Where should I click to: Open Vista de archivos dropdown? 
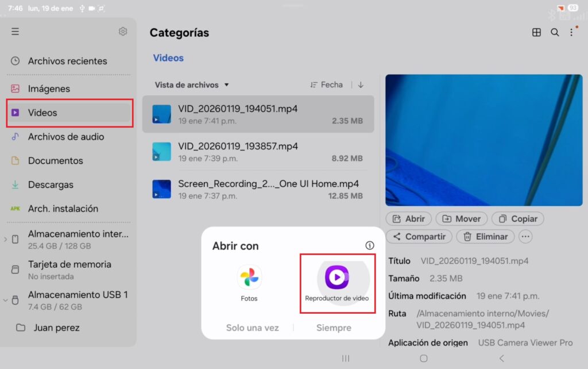[x=192, y=84]
